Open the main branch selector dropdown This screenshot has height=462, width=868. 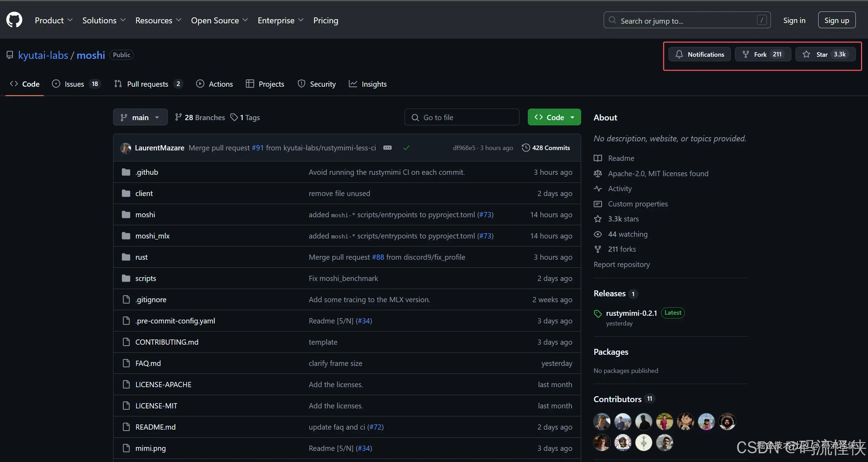coord(140,117)
